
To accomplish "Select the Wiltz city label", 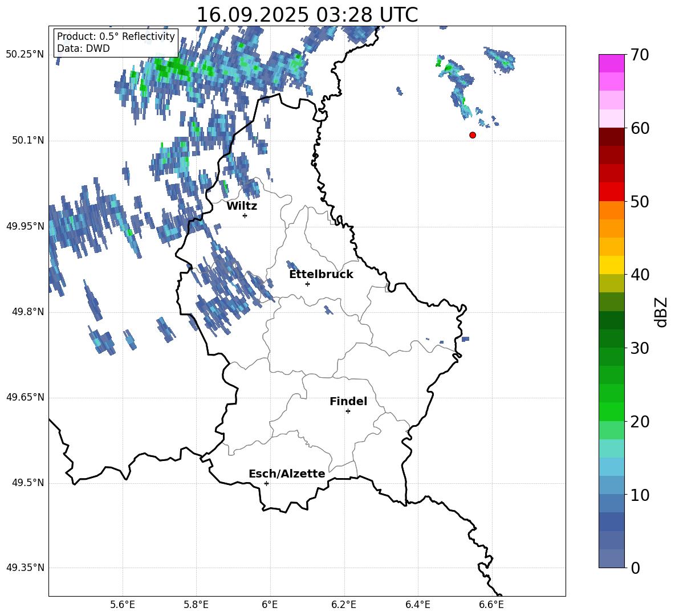I will point(242,206).
